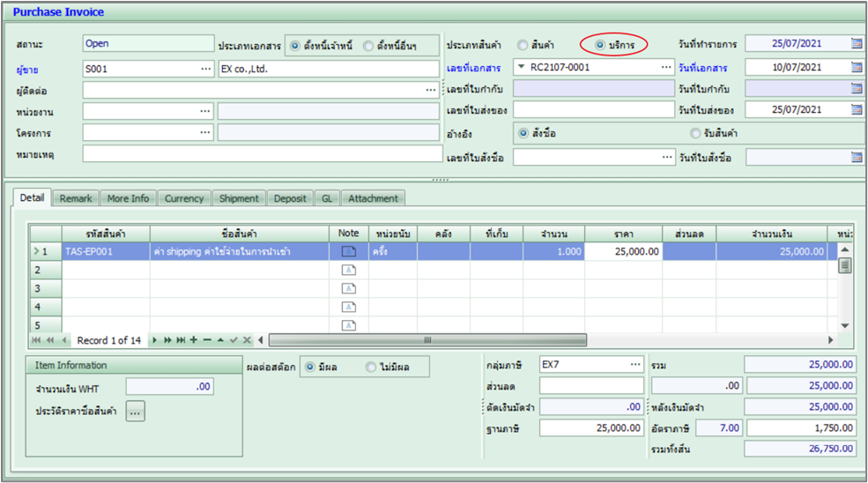This screenshot has height=483, width=868.
Task: Open the GL tab
Action: (x=326, y=198)
